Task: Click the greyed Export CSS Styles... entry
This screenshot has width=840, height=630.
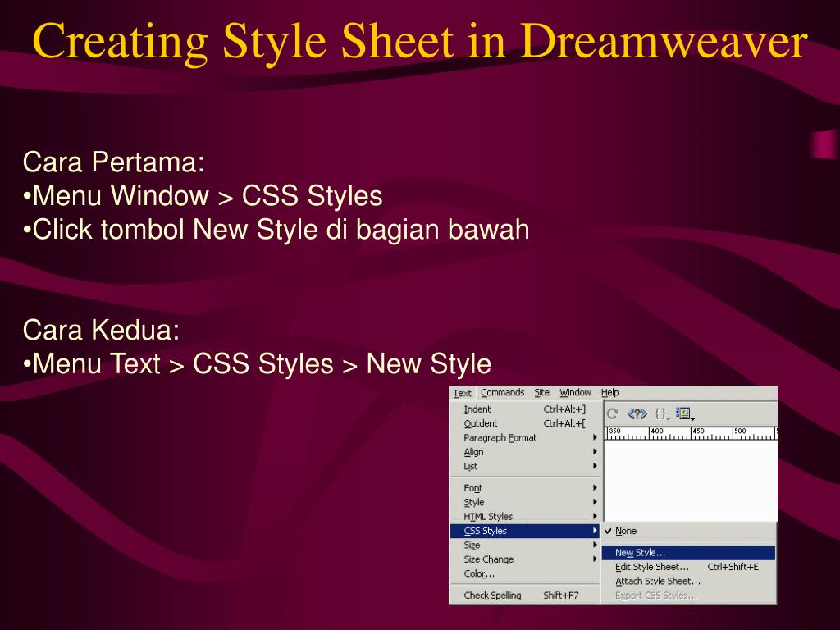Action: (x=688, y=596)
